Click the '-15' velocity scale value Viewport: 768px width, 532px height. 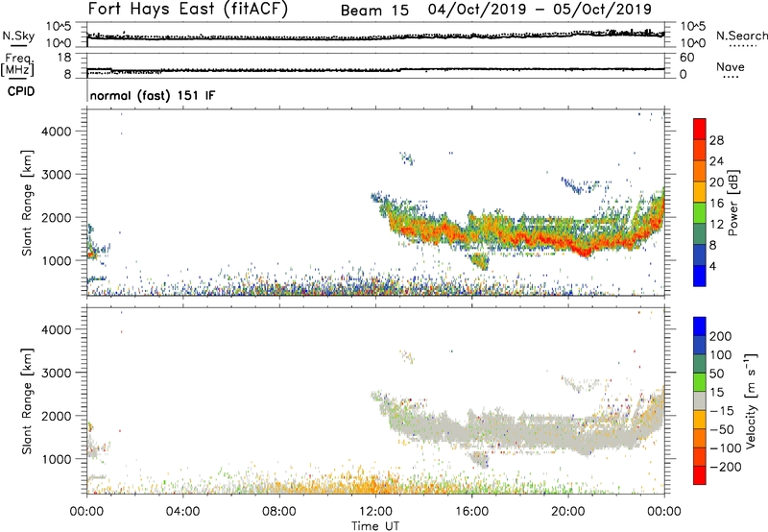[x=722, y=410]
